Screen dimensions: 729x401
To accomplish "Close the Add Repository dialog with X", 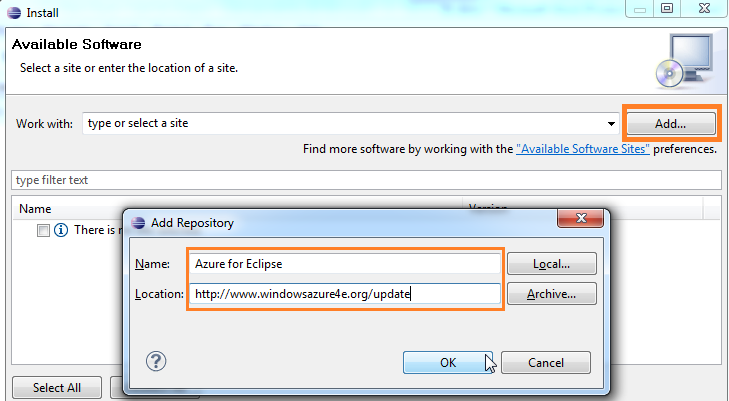I will click(x=581, y=218).
